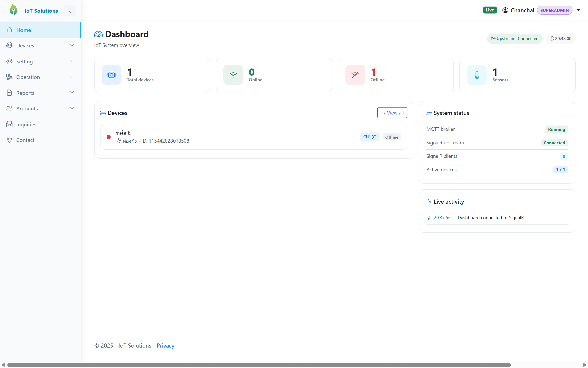Image resolution: width=588 pixels, height=368 pixels.
Task: Click the Reports document icon
Action: click(x=9, y=93)
